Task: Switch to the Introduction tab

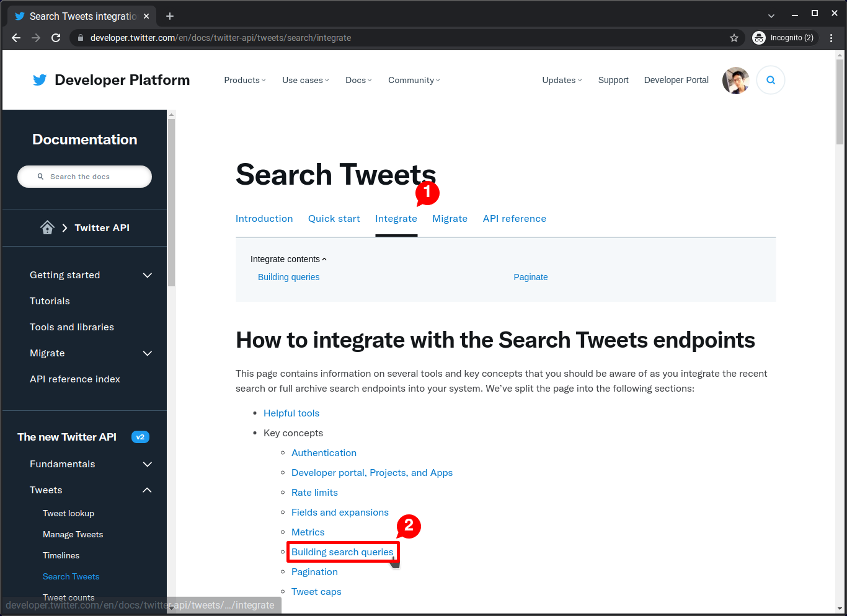Action: point(264,219)
